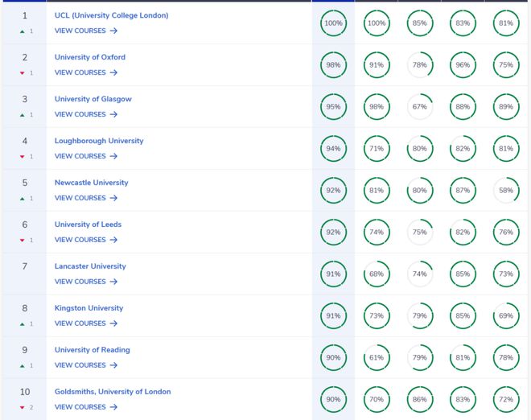Click Kingston's 69% circle
Image resolution: width=531 pixels, height=420 pixels.
[x=506, y=315]
